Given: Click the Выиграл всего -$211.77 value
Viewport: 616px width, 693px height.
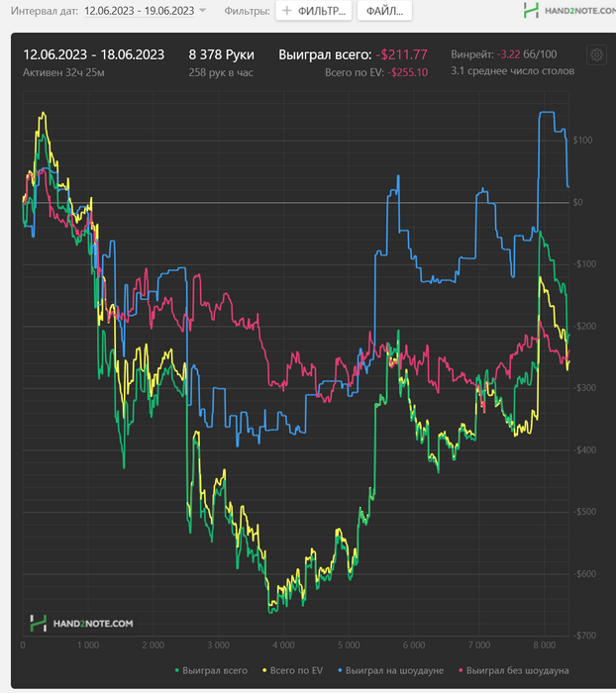Looking at the screenshot, I should click(401, 54).
